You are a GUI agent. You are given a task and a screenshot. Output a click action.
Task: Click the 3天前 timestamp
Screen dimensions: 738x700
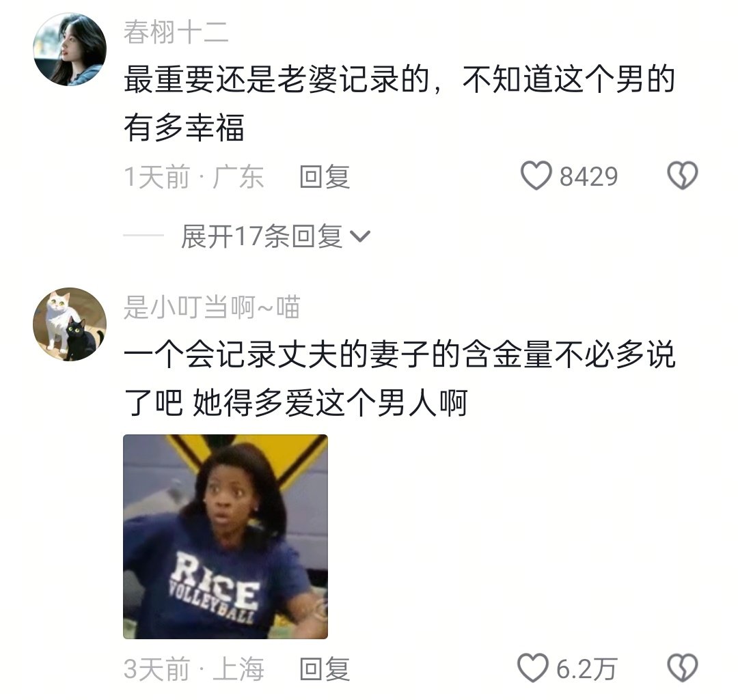tap(156, 669)
